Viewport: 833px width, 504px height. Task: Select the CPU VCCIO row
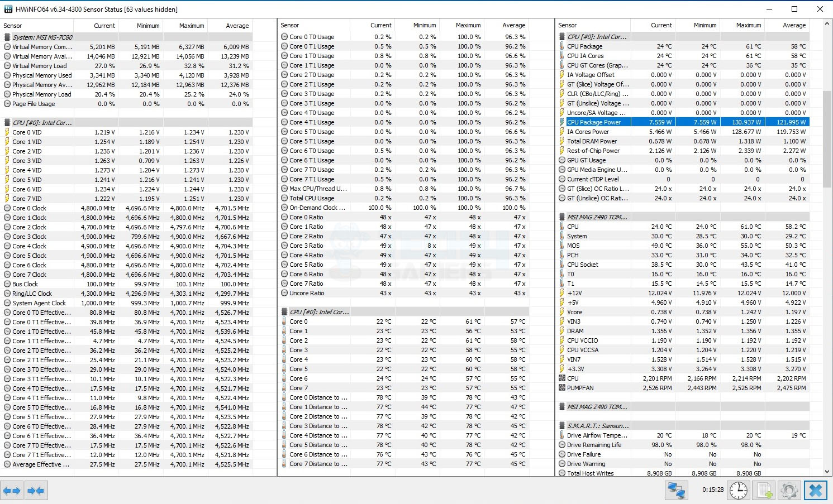click(683, 340)
